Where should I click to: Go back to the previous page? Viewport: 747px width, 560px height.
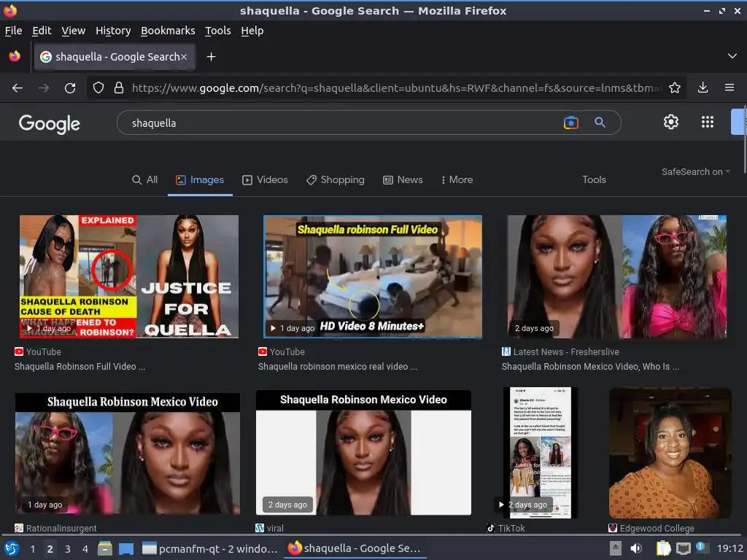[x=18, y=88]
